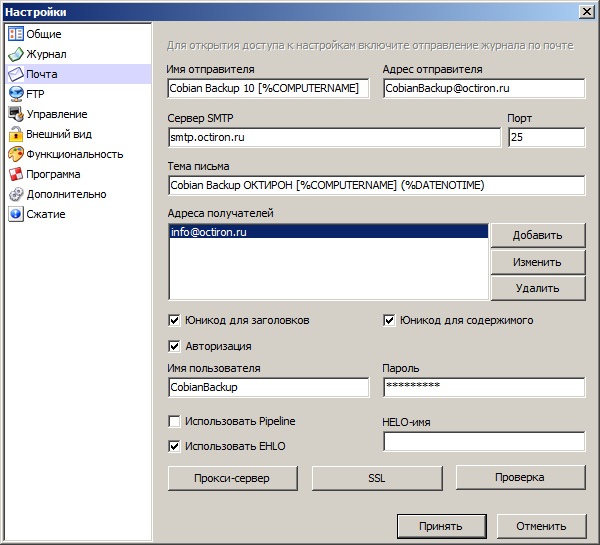Toggle Юникод для содержимого checkbox
Screen dimensions: 600x545
point(389,320)
